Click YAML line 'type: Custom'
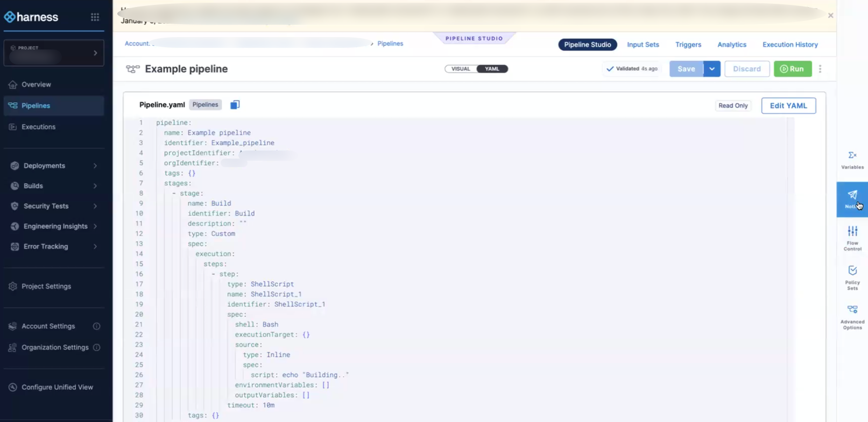This screenshot has width=868, height=422. (x=211, y=234)
